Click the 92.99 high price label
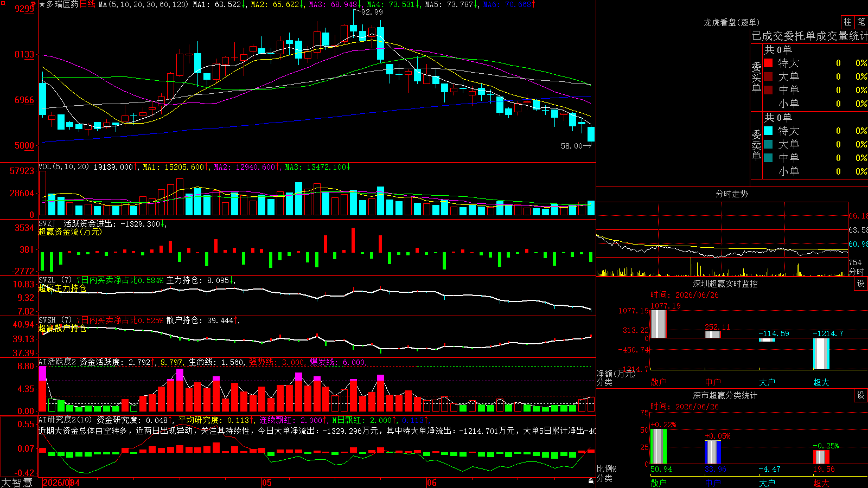 click(x=372, y=12)
